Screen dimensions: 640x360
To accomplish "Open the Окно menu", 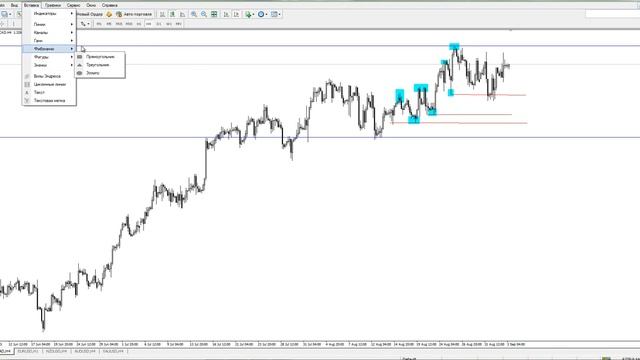I will point(91,5).
